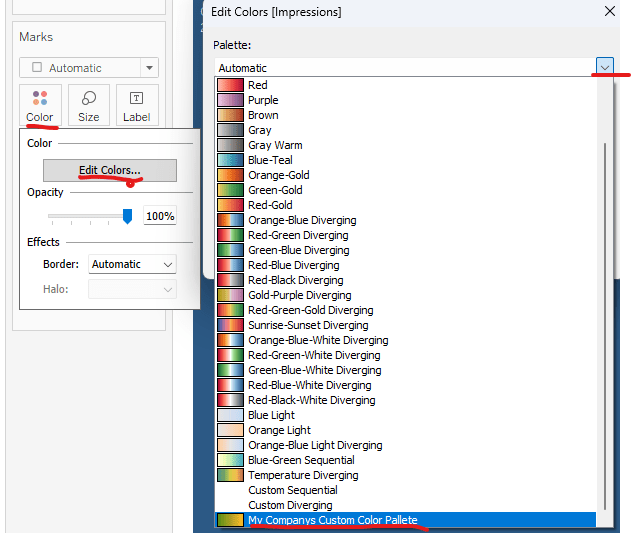632x533 pixels.
Task: Select the Red palette swatch
Action: click(231, 85)
